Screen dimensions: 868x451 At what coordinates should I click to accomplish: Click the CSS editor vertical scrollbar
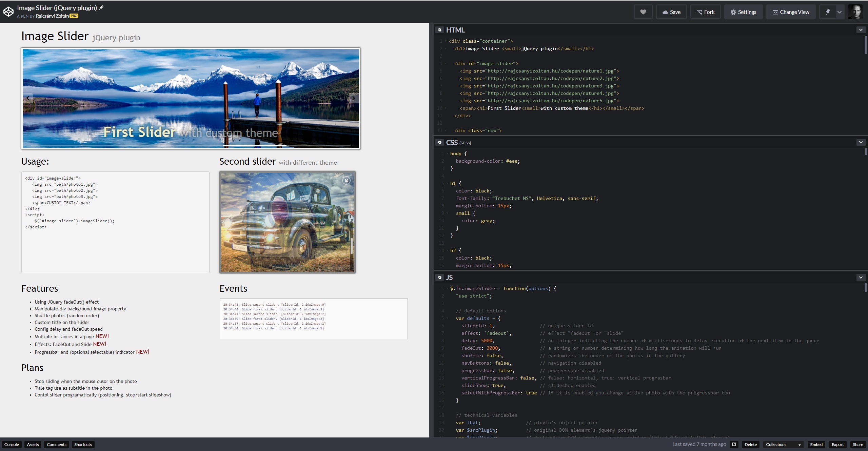(865, 152)
